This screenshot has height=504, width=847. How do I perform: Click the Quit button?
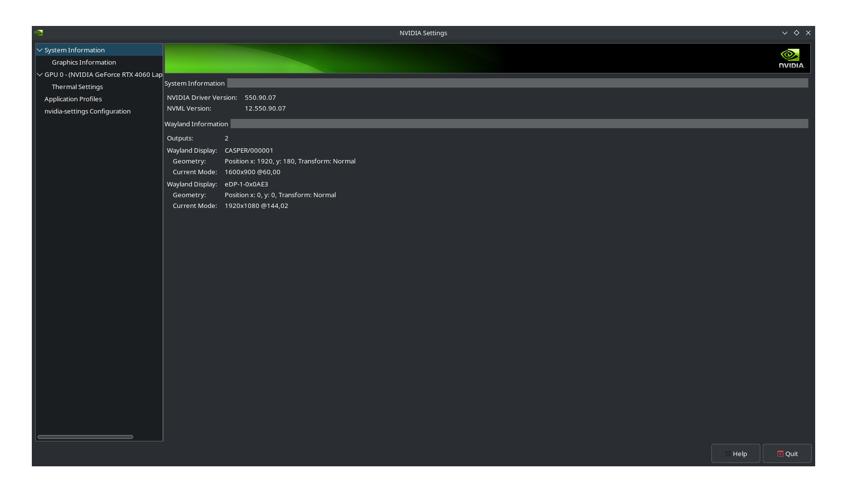(x=787, y=454)
